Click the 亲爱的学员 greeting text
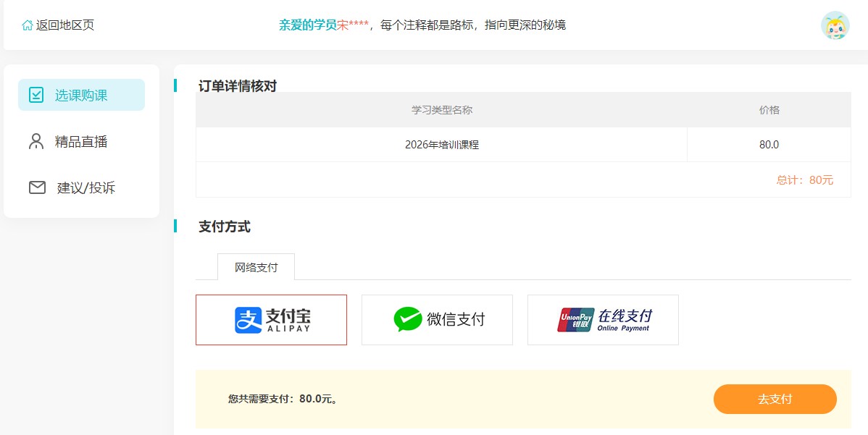 coord(308,25)
